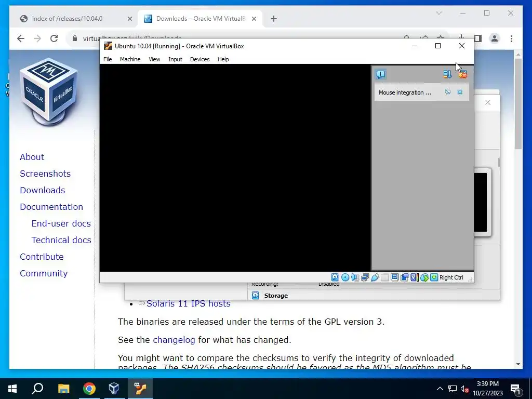Open the About link in sidebar
Viewport: 532px width, 399px height.
tap(32, 157)
